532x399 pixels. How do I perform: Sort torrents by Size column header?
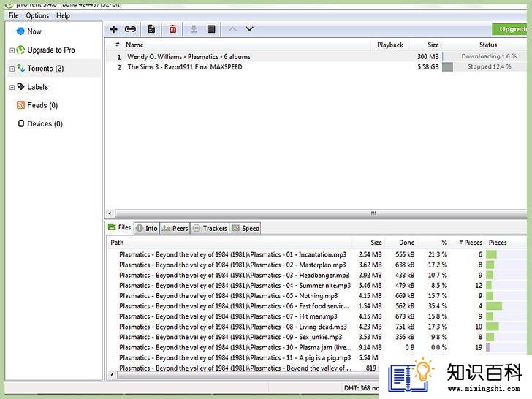click(433, 45)
